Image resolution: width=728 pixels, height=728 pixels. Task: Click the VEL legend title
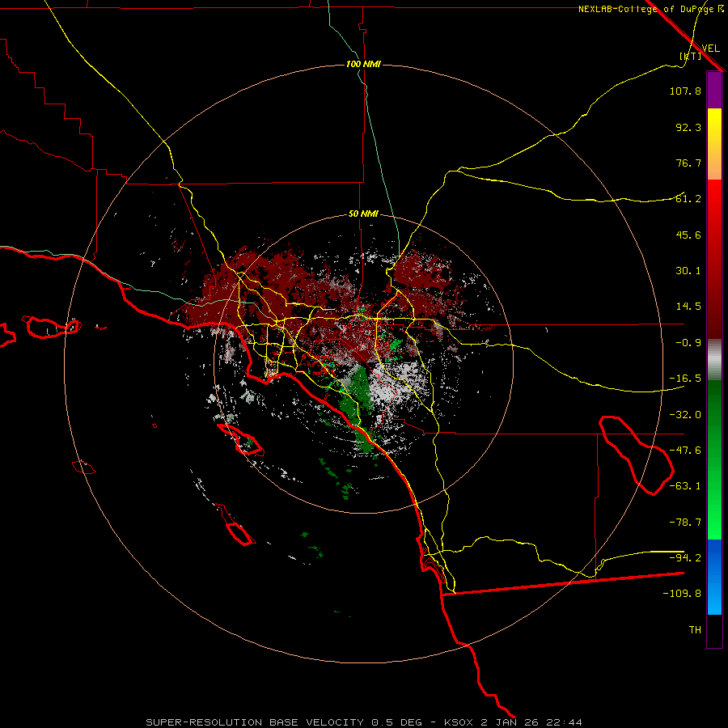coord(710,49)
